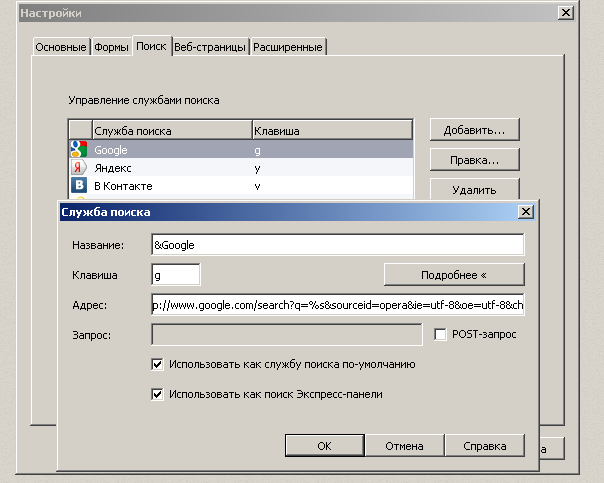Click the Название input field
The image size is (604, 483).
click(x=338, y=245)
